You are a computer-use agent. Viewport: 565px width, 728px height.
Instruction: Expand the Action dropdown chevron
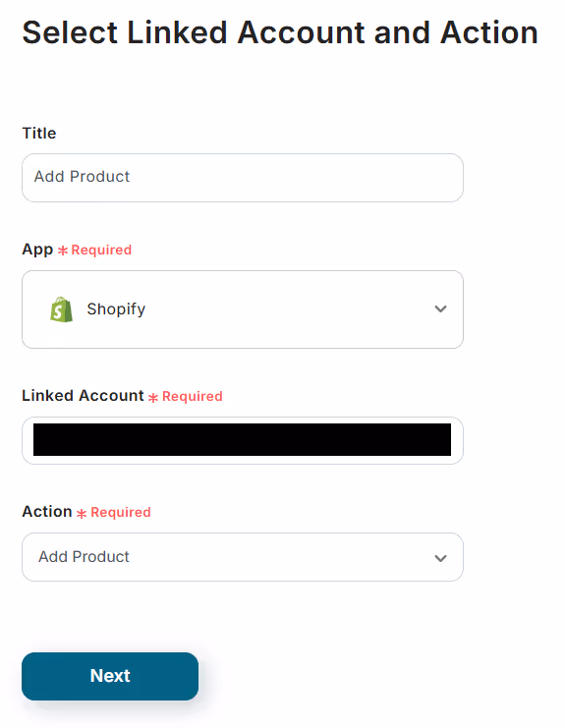tap(440, 558)
